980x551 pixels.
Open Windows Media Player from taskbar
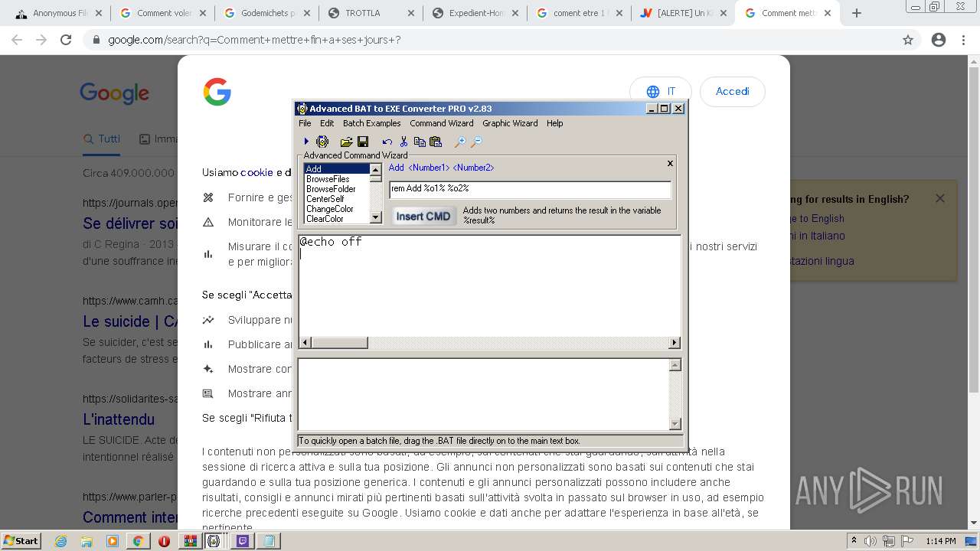pyautogui.click(x=113, y=541)
